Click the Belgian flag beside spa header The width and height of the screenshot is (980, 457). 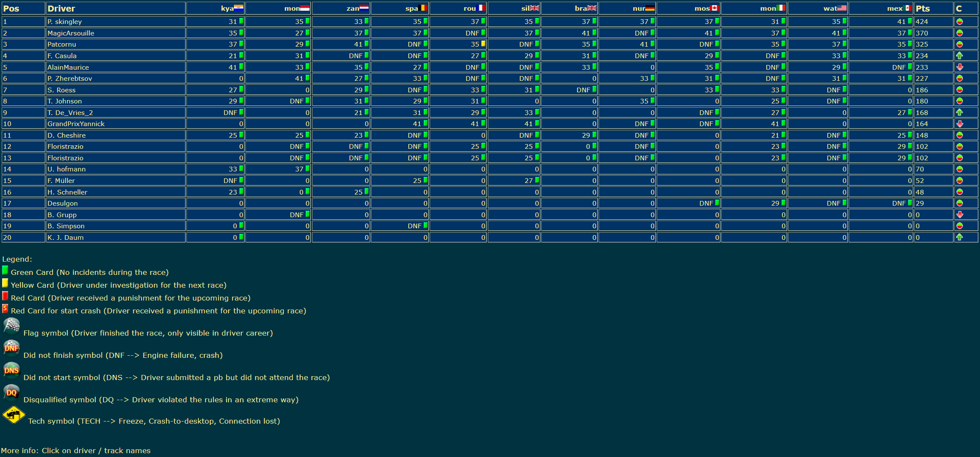pyautogui.click(x=423, y=8)
